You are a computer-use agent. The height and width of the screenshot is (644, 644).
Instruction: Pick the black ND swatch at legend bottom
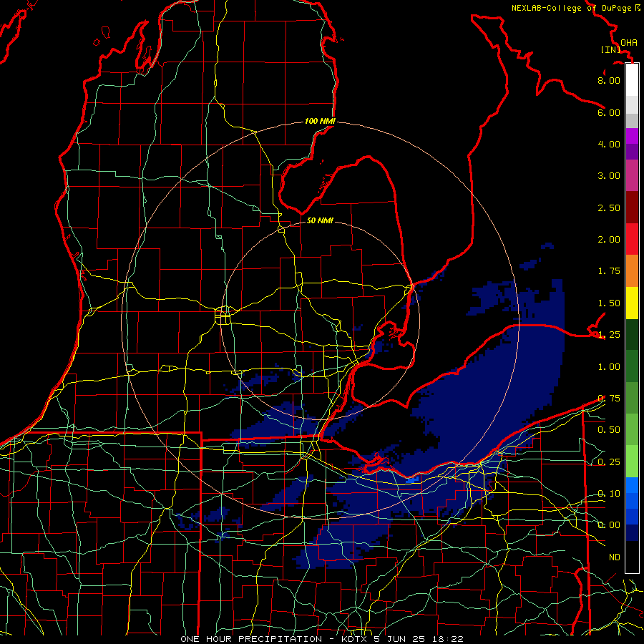pos(632,557)
